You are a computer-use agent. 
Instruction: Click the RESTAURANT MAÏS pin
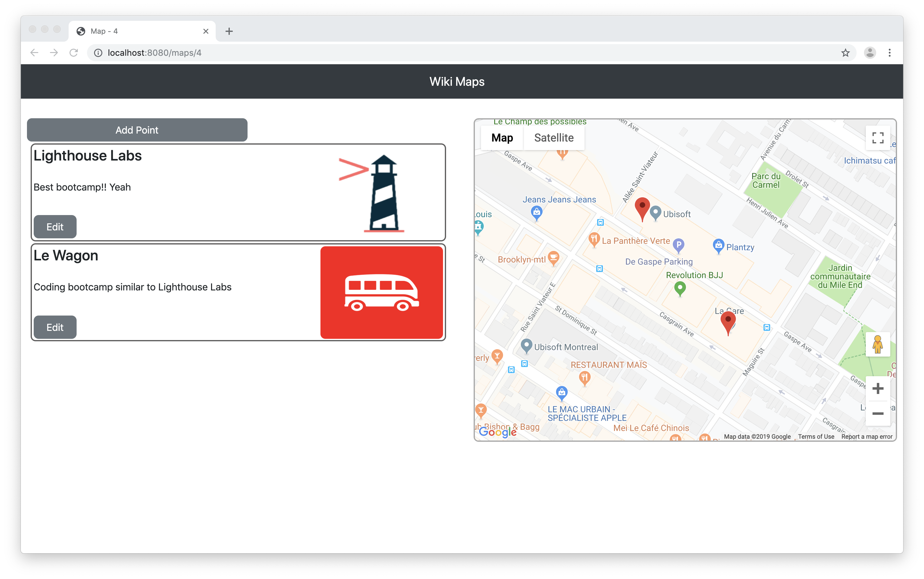click(x=584, y=379)
